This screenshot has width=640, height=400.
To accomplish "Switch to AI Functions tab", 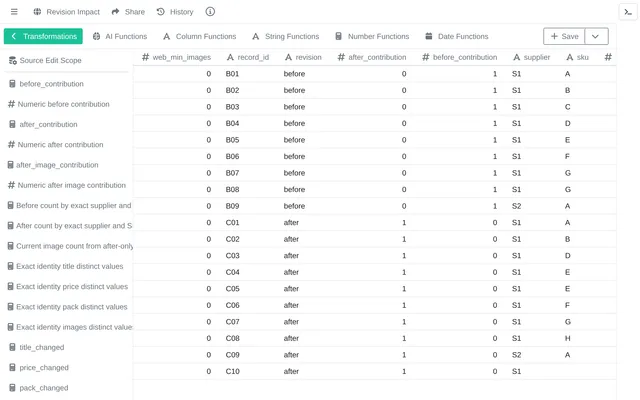I will tap(120, 36).
